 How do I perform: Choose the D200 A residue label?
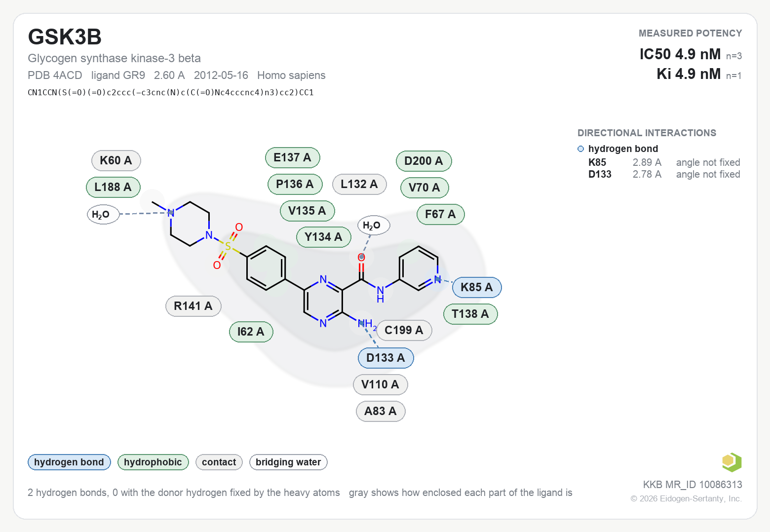(x=424, y=161)
